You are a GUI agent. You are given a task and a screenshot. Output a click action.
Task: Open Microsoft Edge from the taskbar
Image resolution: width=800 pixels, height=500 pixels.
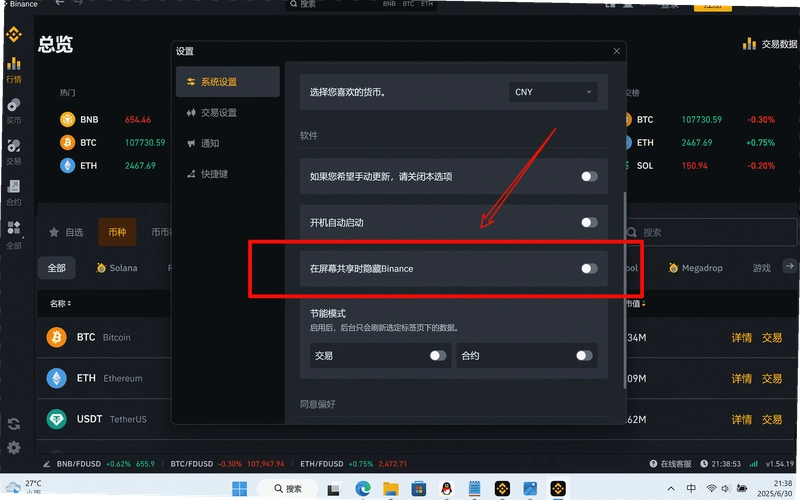pyautogui.click(x=363, y=489)
